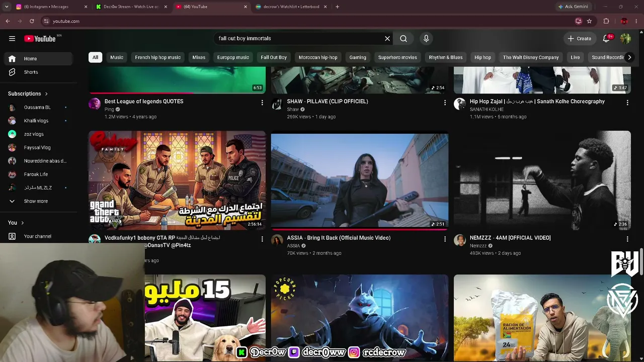Play the ASSIA music video thumbnail
This screenshot has width=644, height=362.
[x=360, y=180]
